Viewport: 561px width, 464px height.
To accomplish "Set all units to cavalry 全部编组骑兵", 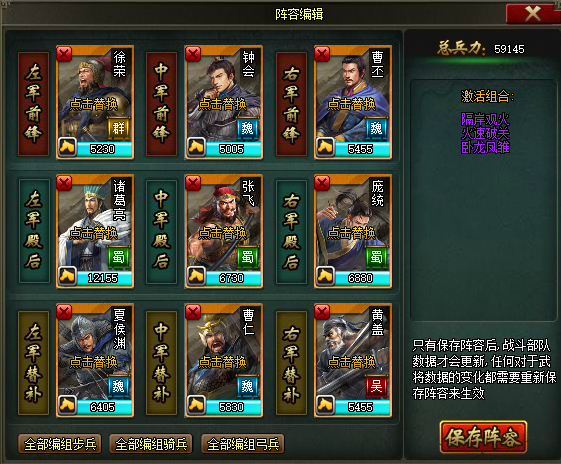I will (151, 444).
